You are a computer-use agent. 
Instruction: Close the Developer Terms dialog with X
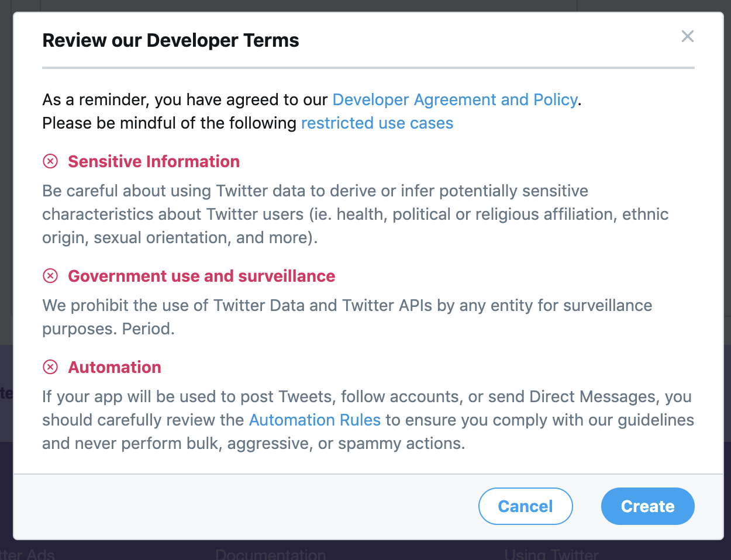coord(688,36)
